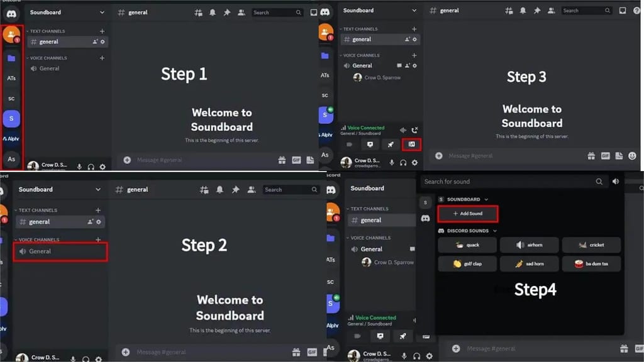Mute the microphone in the Step 1 user panel
The image size is (644, 362).
[x=79, y=167]
